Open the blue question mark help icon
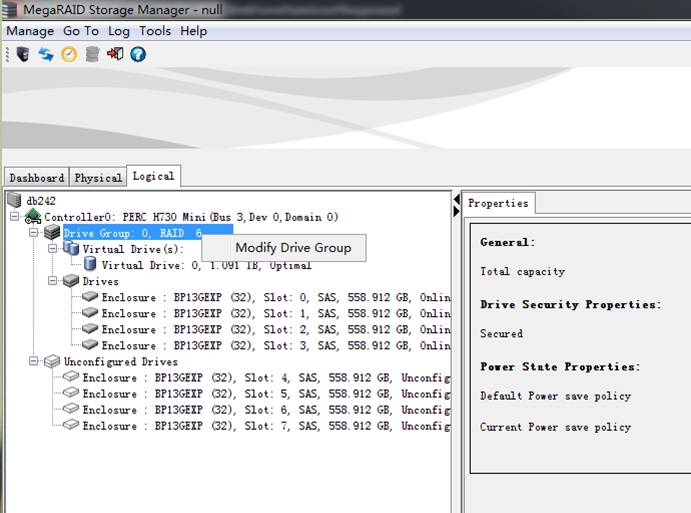The width and height of the screenshot is (691, 513). pyautogui.click(x=138, y=54)
